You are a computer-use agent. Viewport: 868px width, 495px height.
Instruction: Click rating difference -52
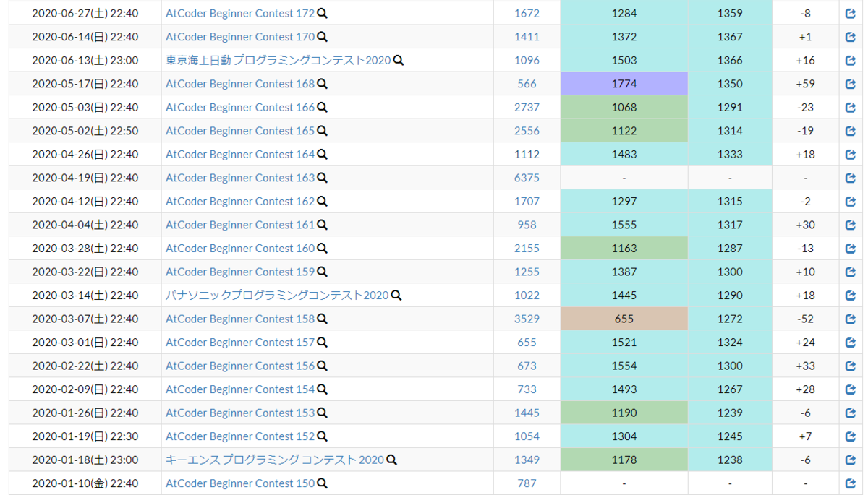pyautogui.click(x=805, y=319)
